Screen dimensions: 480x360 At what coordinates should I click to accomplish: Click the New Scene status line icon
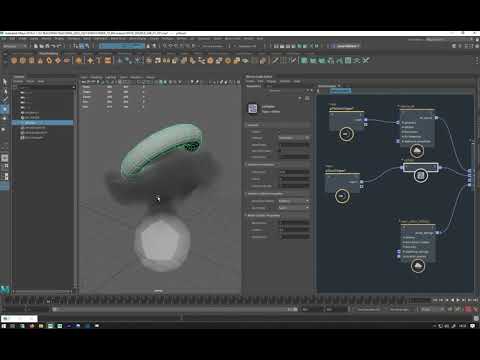pos(36,46)
